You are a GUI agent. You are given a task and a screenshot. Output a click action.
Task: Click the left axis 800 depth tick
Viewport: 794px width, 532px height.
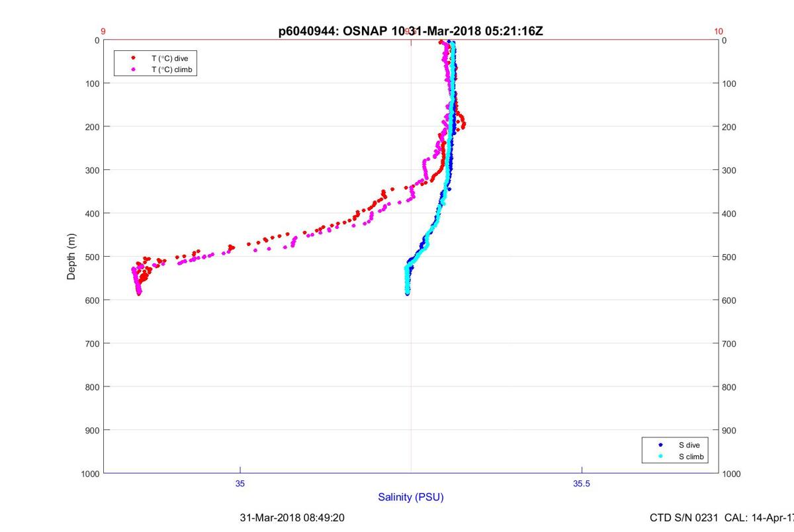[92, 386]
